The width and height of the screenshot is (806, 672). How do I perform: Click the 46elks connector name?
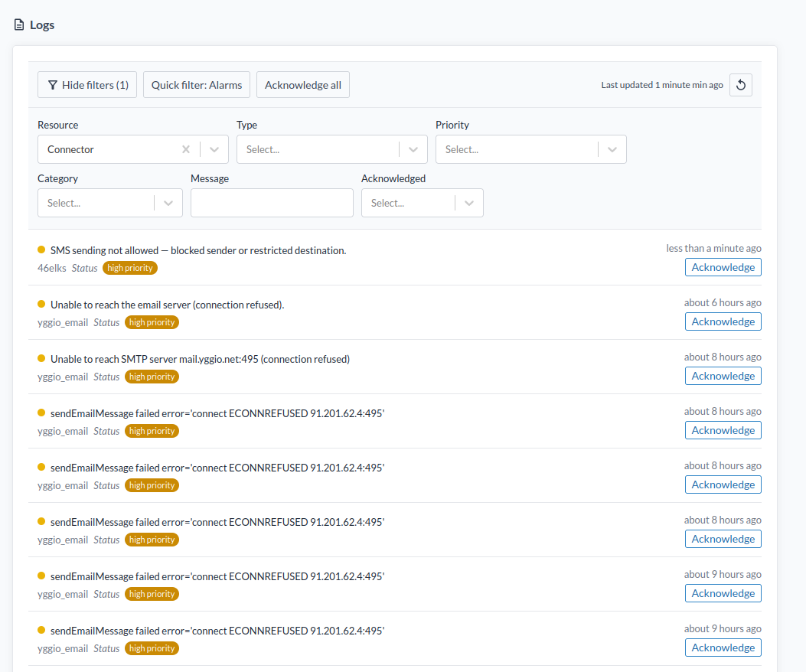51,268
